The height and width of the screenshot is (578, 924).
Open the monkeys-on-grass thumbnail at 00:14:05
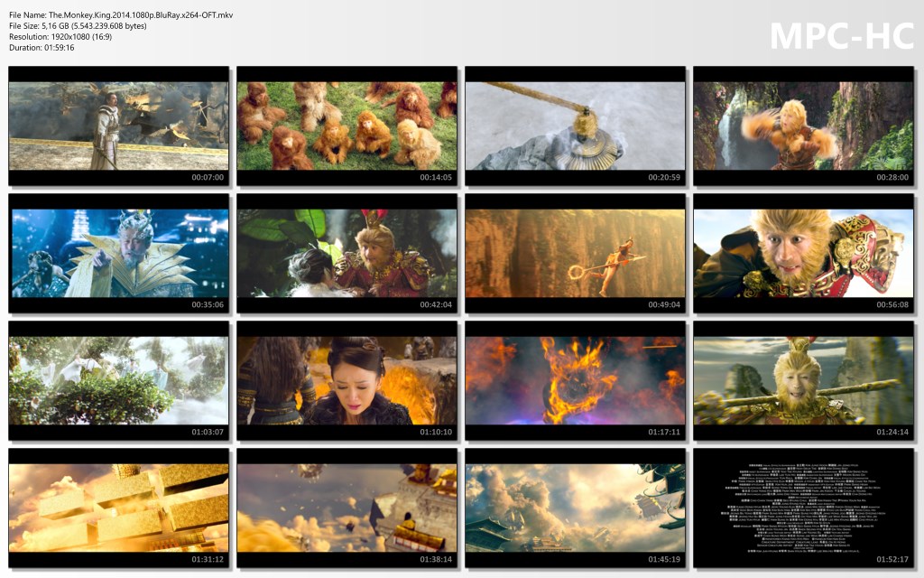click(x=346, y=126)
